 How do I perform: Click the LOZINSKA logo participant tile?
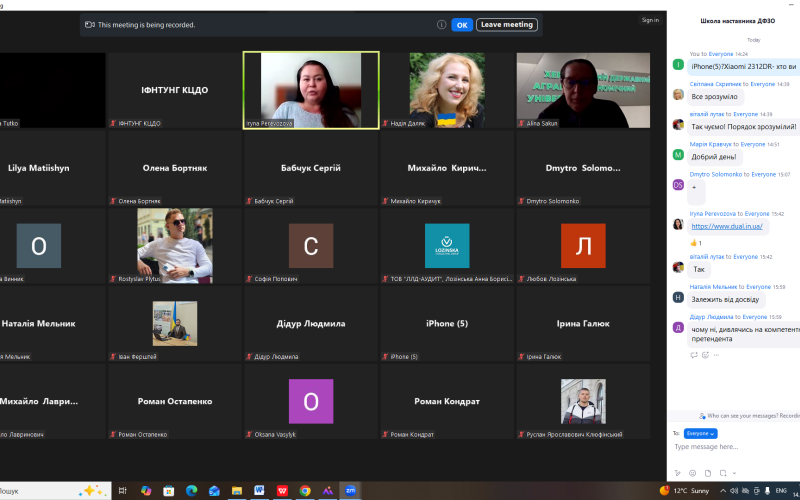click(x=447, y=245)
